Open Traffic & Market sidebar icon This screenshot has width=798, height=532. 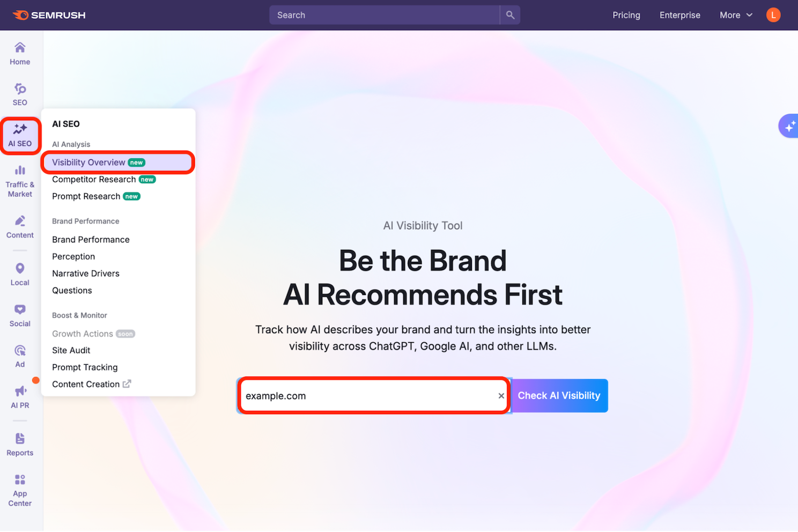(x=20, y=181)
